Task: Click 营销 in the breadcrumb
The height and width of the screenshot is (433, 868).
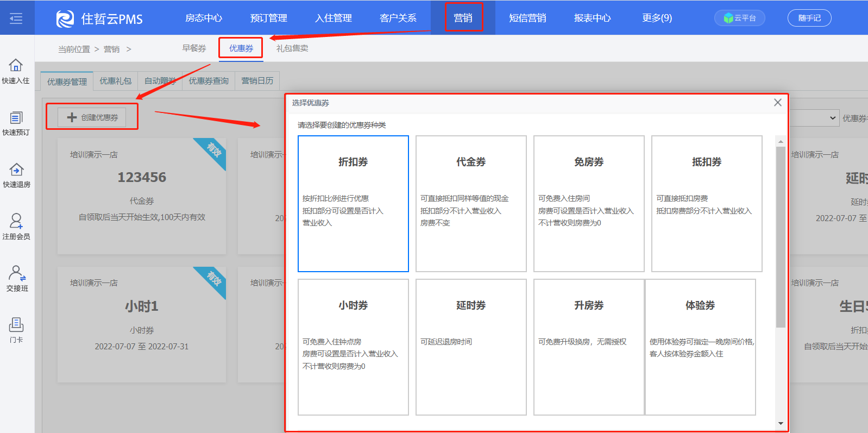Action: pos(111,49)
